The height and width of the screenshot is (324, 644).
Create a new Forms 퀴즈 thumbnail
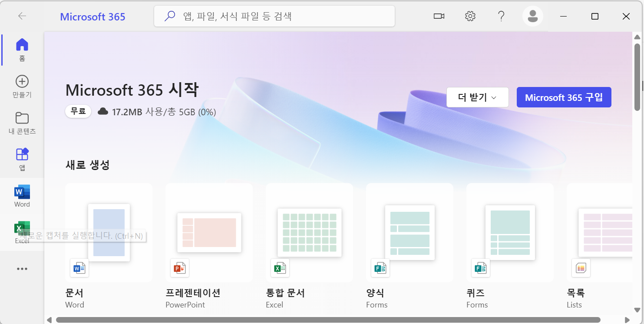pos(510,233)
